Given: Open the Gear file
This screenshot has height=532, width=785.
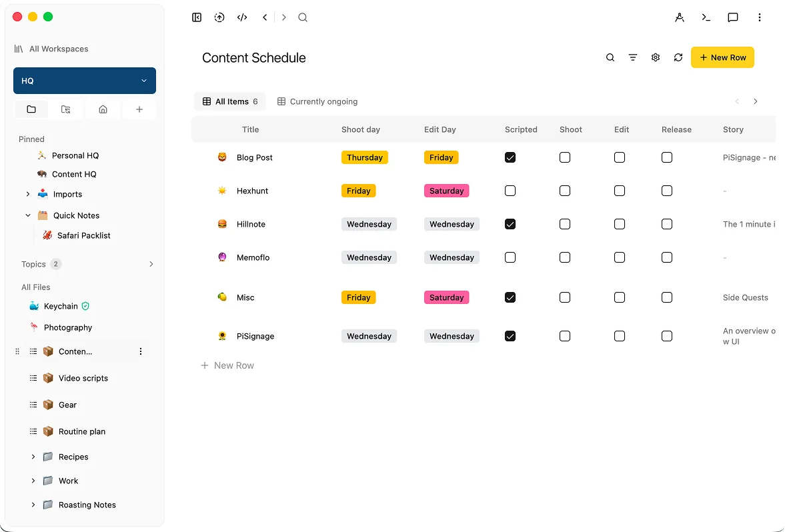Looking at the screenshot, I should [x=67, y=405].
